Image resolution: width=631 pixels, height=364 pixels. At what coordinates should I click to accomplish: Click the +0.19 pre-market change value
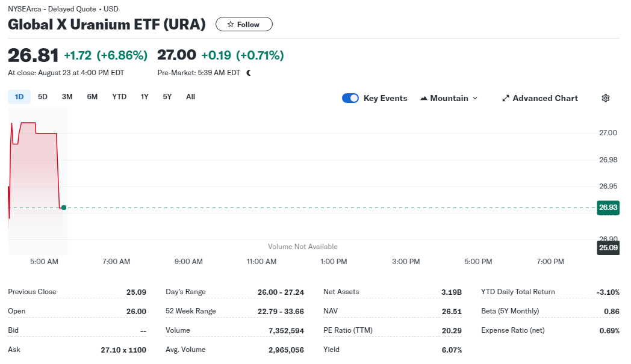click(x=216, y=55)
